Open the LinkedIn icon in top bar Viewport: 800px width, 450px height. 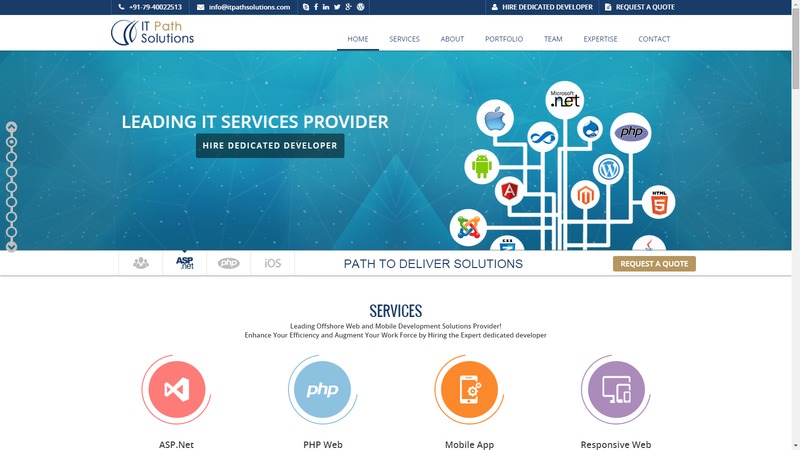point(326,7)
